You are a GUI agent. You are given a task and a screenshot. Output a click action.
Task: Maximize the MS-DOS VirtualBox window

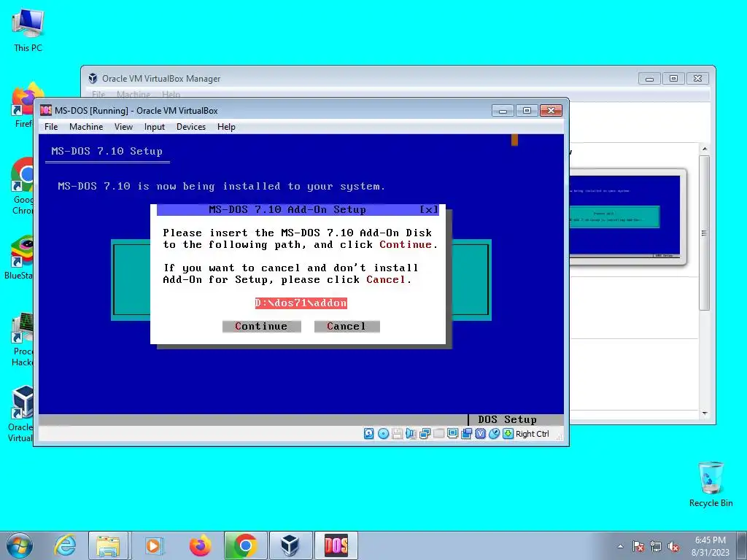pyautogui.click(x=527, y=111)
